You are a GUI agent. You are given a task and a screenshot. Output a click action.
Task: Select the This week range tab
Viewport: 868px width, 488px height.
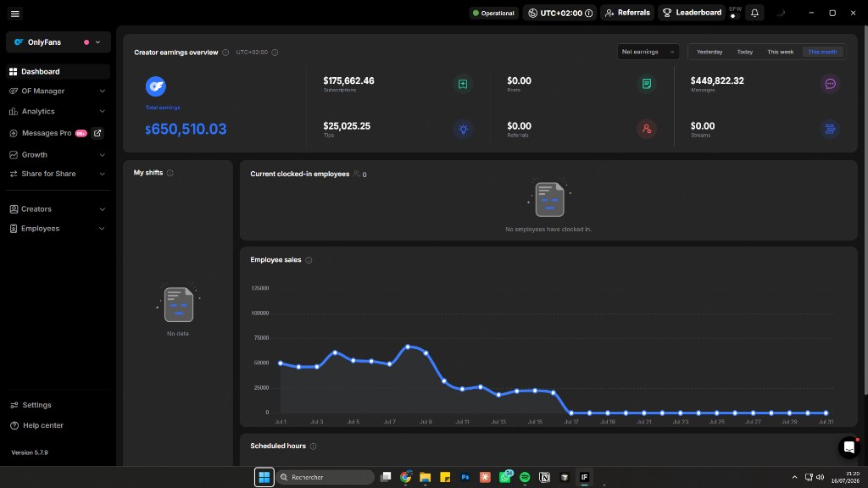coord(780,52)
